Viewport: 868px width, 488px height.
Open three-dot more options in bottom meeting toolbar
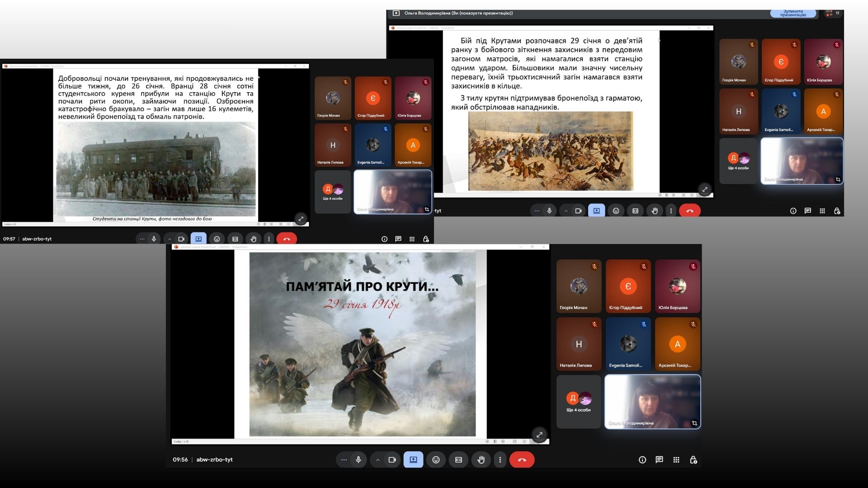pos(500,460)
